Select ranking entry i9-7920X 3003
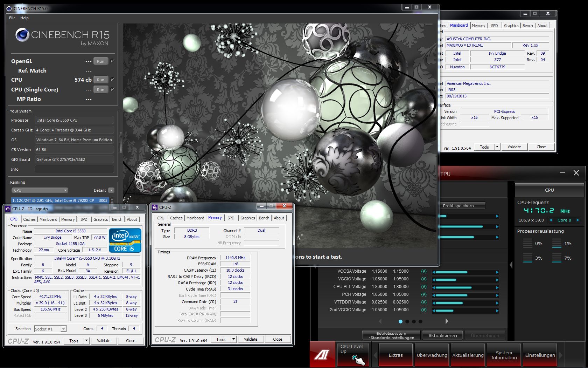Screen dimensions: 588x368 click(60, 200)
